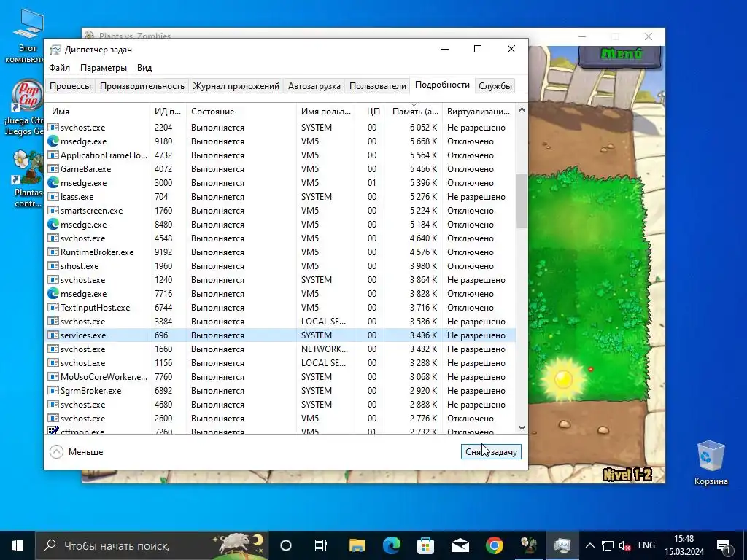The image size is (747, 560).
Task: Select Plantas contra Zombies desktop shortcut
Action: point(28,179)
